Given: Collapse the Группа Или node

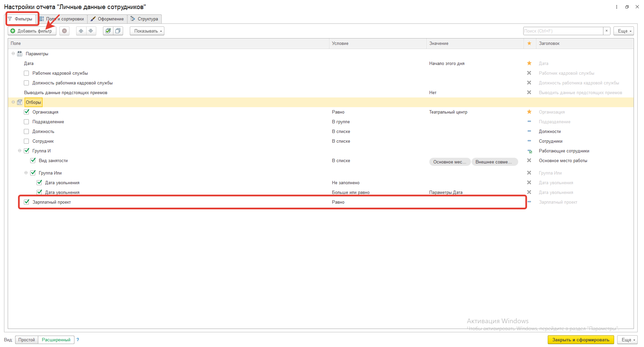Looking at the screenshot, I should [26, 173].
